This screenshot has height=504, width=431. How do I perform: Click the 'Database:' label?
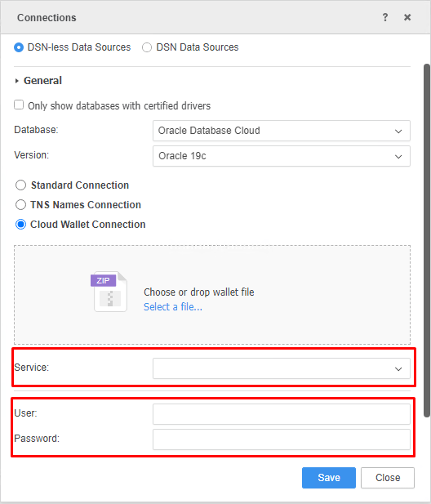36,130
